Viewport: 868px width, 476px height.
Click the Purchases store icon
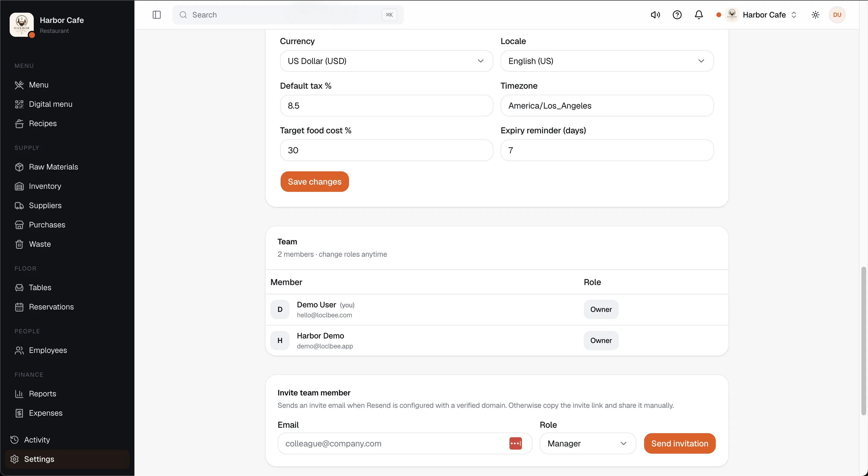[19, 225]
